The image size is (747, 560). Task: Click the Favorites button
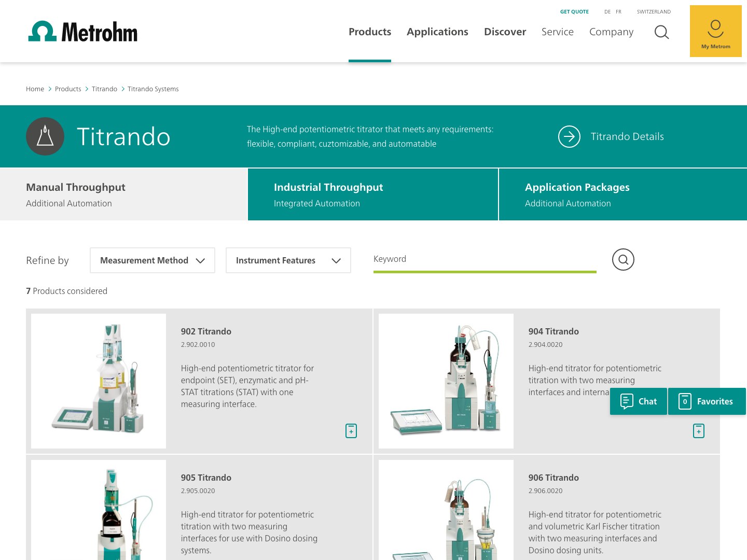point(707,401)
